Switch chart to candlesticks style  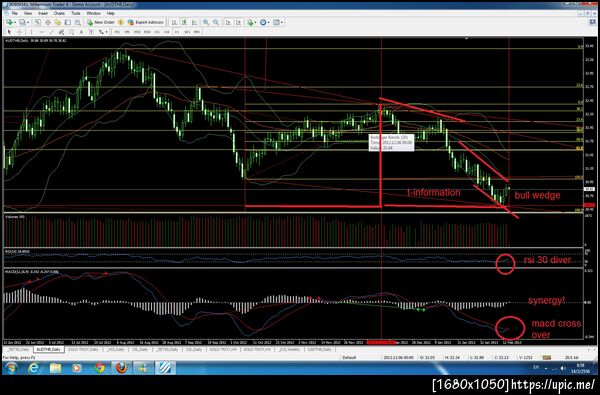click(184, 22)
